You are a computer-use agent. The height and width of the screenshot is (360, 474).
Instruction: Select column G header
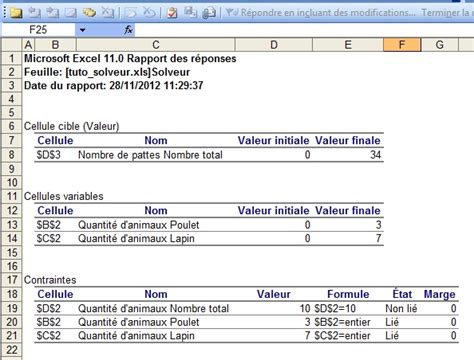coord(440,45)
